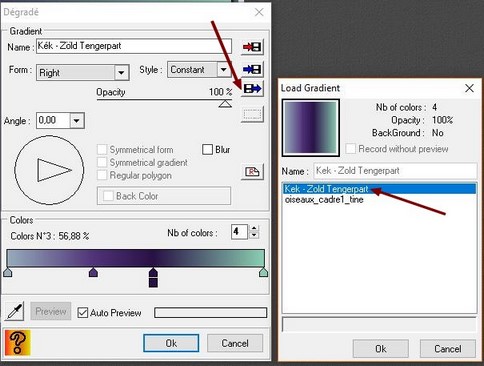The width and height of the screenshot is (484, 366).
Task: Toggle the Auto Preview checkbox
Action: [82, 313]
